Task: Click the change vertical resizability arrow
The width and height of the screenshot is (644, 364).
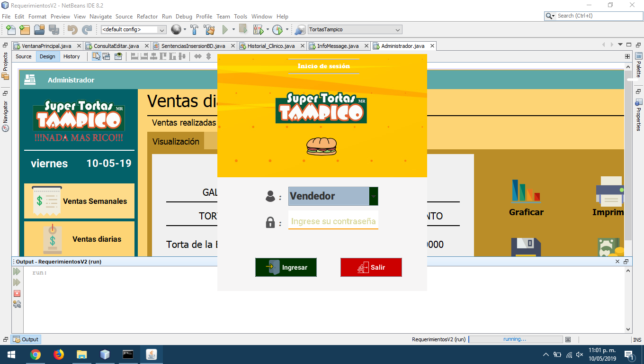Action: (208, 56)
